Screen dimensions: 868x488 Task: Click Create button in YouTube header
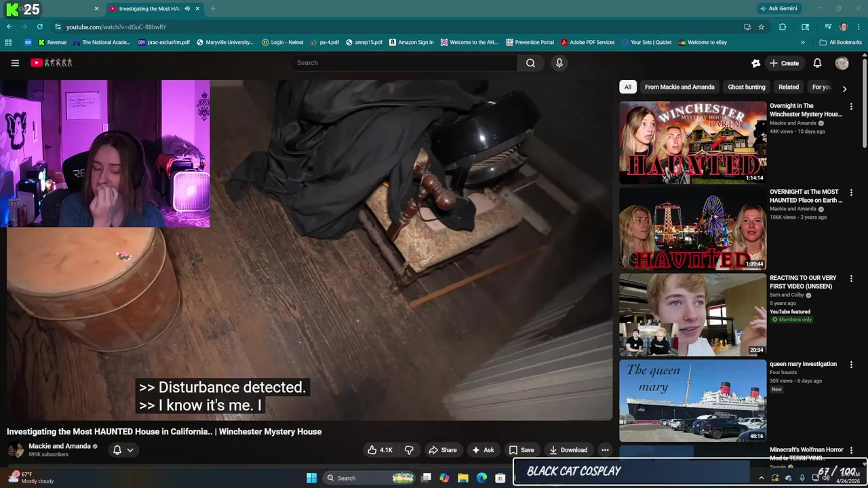coord(784,63)
